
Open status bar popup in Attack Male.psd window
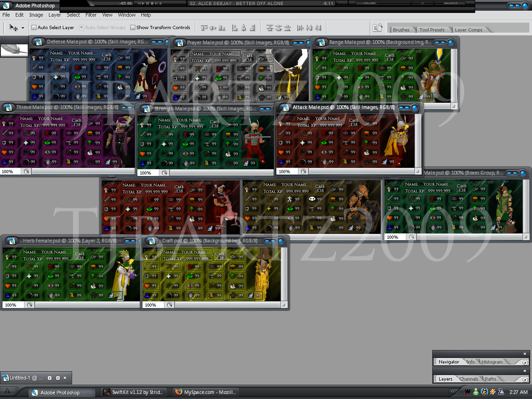[x=303, y=172]
